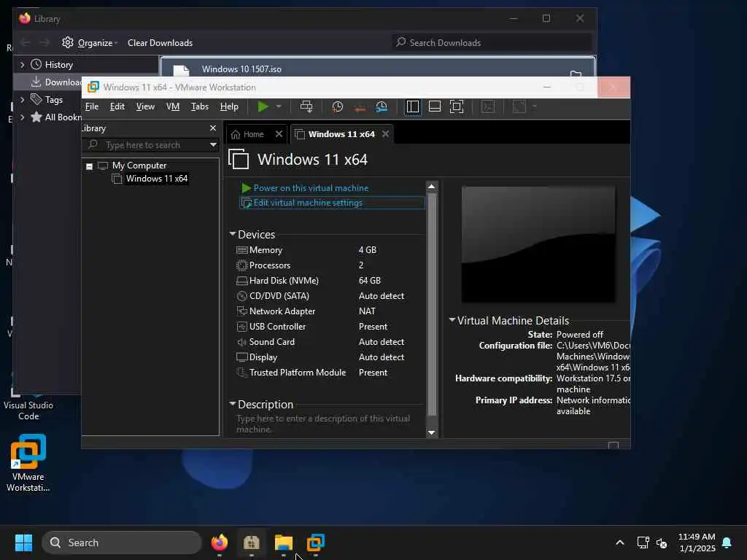The height and width of the screenshot is (560, 747).
Task: Open the View menu in VMware
Action: (145, 106)
